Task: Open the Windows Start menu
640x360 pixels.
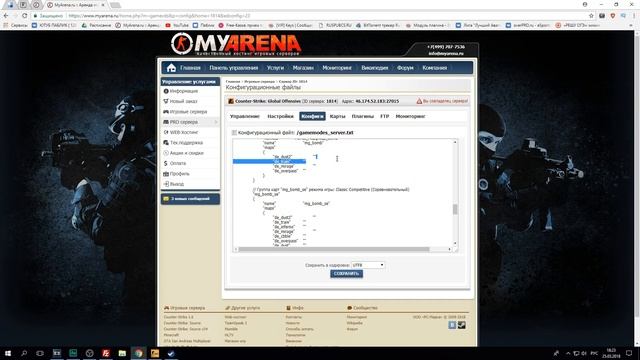Action: pyautogui.click(x=8, y=353)
